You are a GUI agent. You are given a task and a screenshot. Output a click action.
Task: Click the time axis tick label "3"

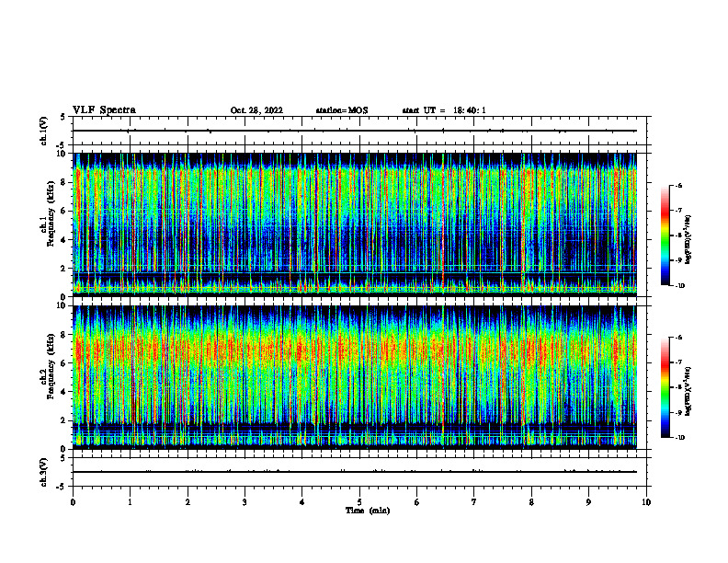coord(245,502)
